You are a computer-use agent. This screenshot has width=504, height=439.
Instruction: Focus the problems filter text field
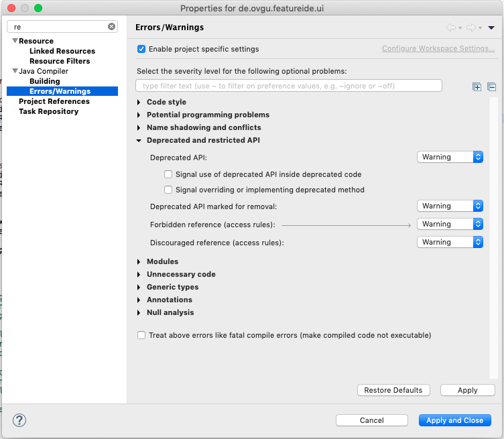pyautogui.click(x=289, y=86)
